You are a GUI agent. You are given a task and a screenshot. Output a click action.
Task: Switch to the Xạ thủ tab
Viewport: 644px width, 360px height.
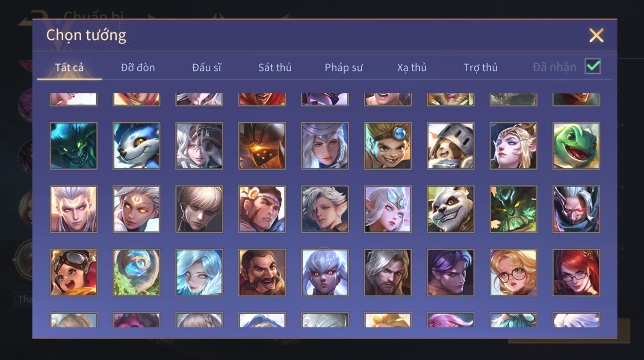tap(412, 68)
